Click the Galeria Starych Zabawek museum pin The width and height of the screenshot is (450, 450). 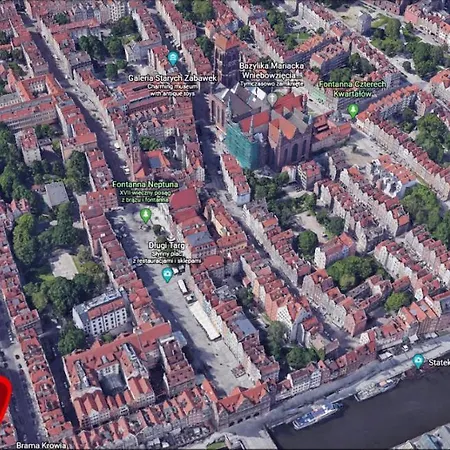coord(173,58)
